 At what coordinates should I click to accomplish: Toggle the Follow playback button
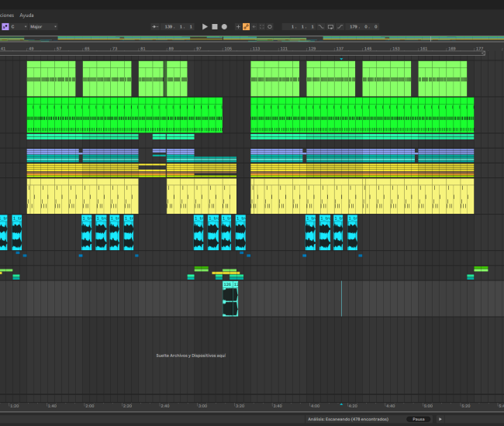156,26
